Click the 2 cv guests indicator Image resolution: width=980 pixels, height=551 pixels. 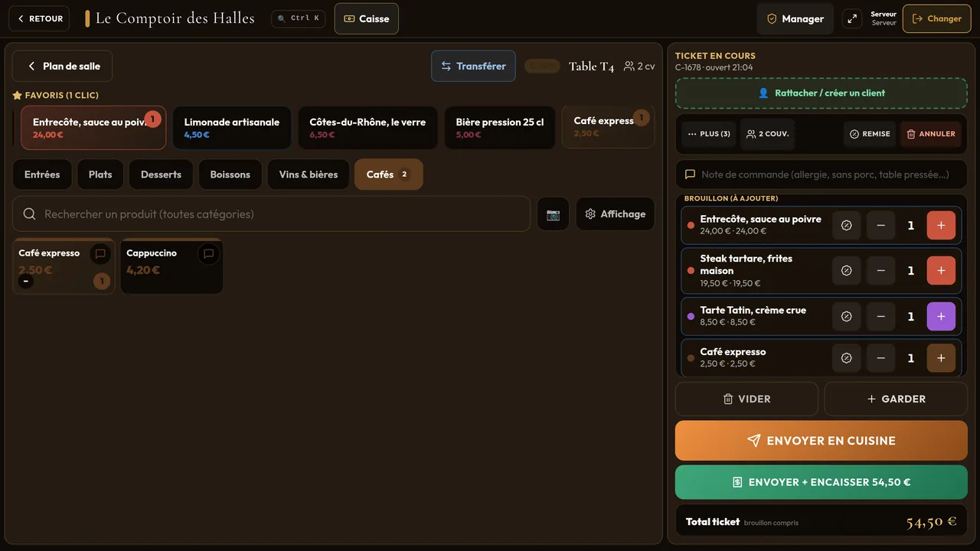[x=639, y=66]
